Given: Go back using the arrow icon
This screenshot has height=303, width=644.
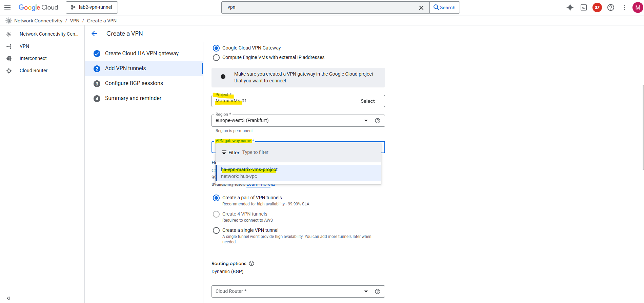Looking at the screenshot, I should (x=94, y=34).
